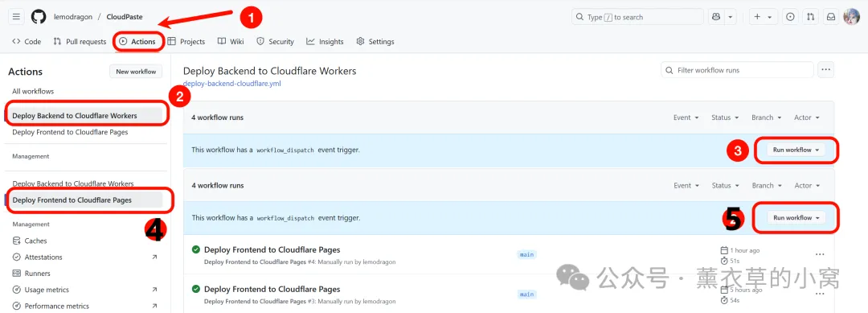868x313 pixels.
Task: Open the Copilot icon button
Action: (x=716, y=17)
